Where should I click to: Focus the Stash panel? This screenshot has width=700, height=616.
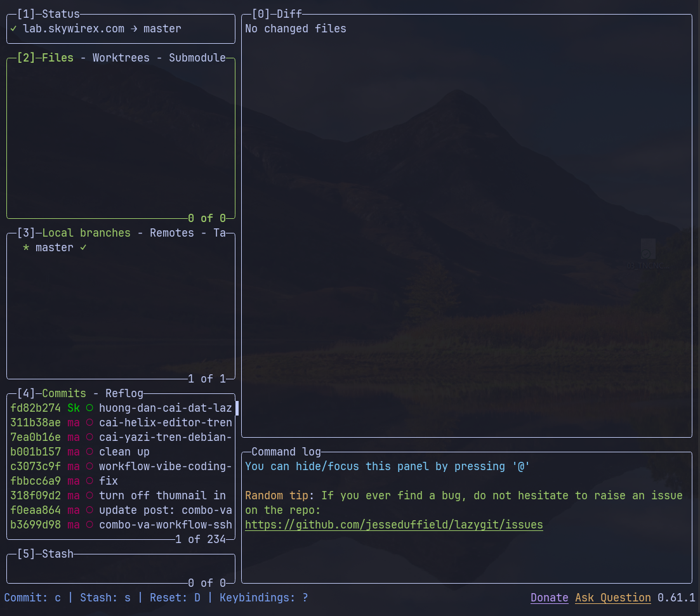tap(121, 568)
